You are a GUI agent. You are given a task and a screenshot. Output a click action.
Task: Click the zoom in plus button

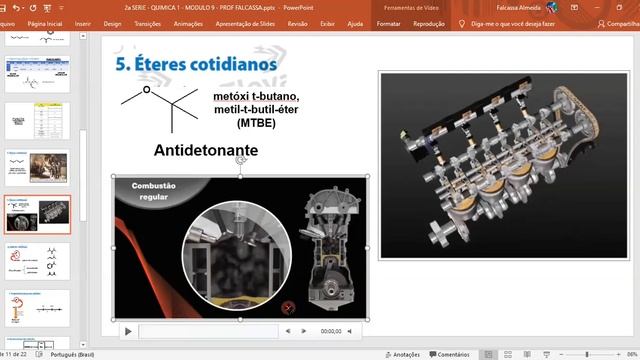click(x=618, y=355)
